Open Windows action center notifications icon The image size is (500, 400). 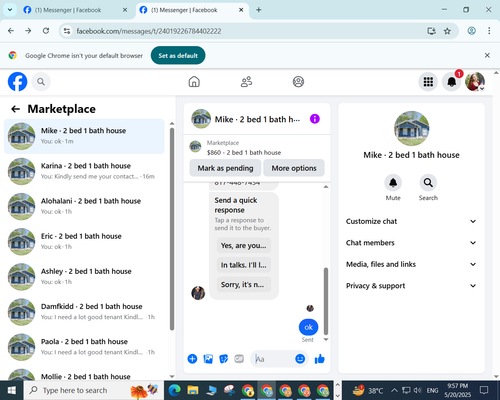tap(484, 390)
